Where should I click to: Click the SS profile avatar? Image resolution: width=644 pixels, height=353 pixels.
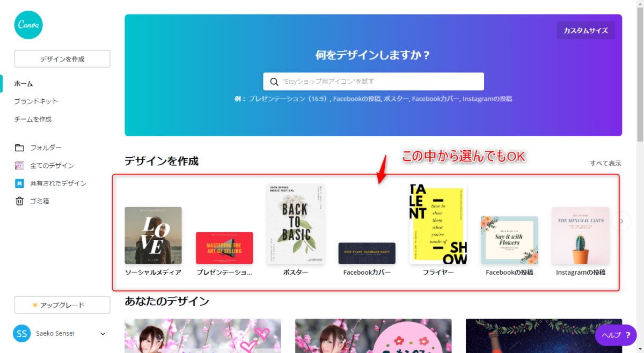pos(22,334)
